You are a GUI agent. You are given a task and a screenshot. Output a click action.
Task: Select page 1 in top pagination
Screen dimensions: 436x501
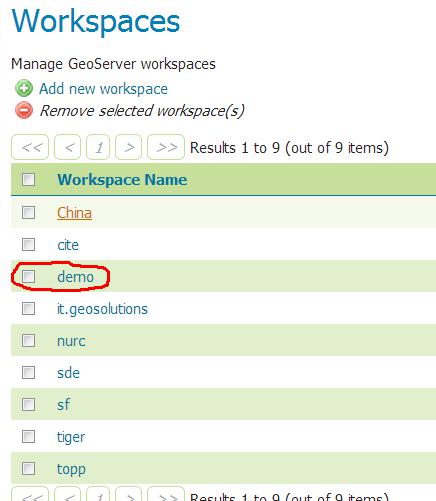[98, 147]
